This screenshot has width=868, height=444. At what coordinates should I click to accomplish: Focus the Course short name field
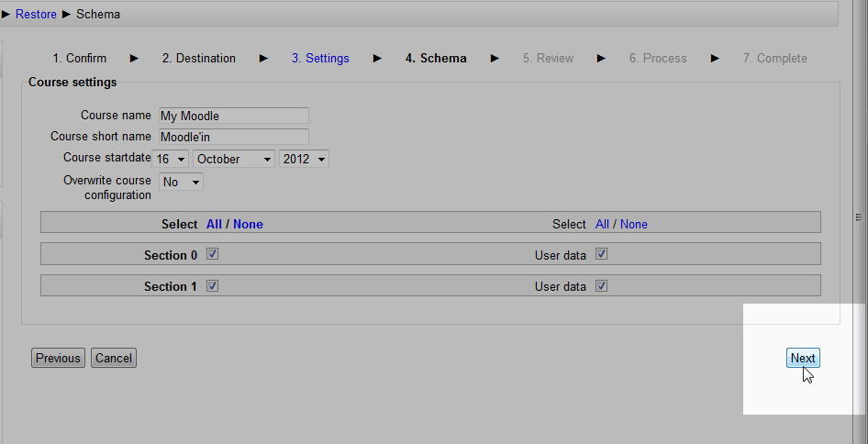click(x=233, y=137)
